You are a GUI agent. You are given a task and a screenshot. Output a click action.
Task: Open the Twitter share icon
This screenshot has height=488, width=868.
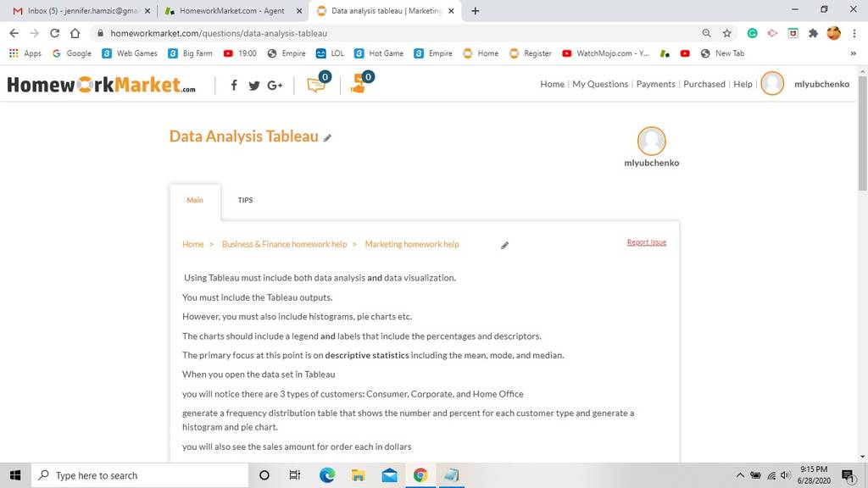[254, 86]
